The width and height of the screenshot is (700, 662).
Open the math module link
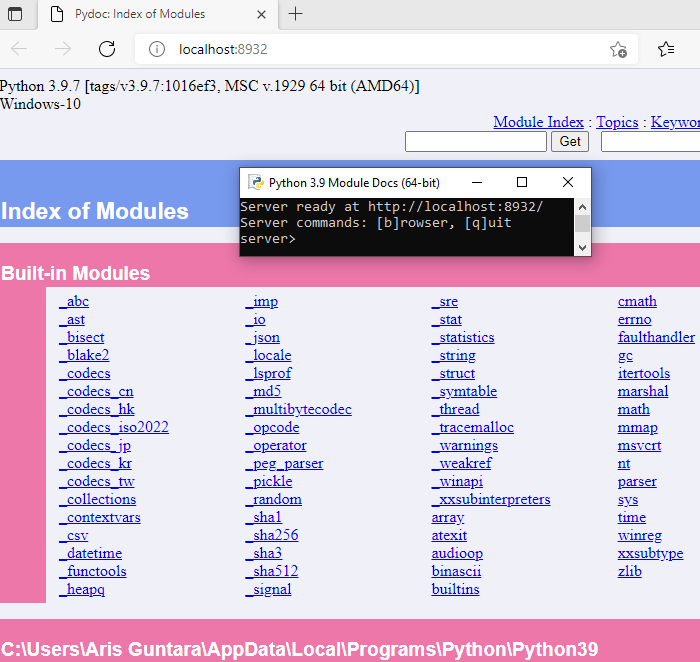click(x=633, y=409)
